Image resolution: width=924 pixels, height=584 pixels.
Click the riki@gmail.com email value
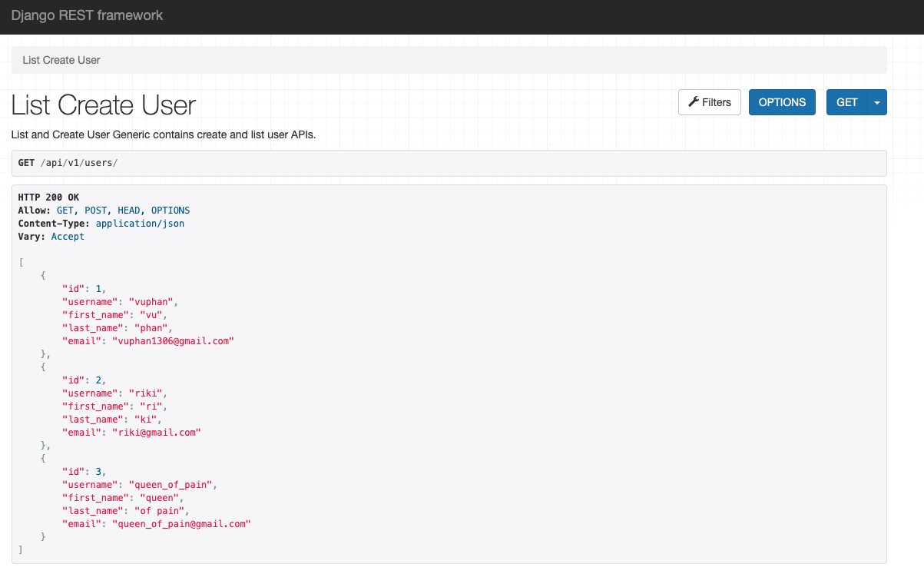[157, 433]
